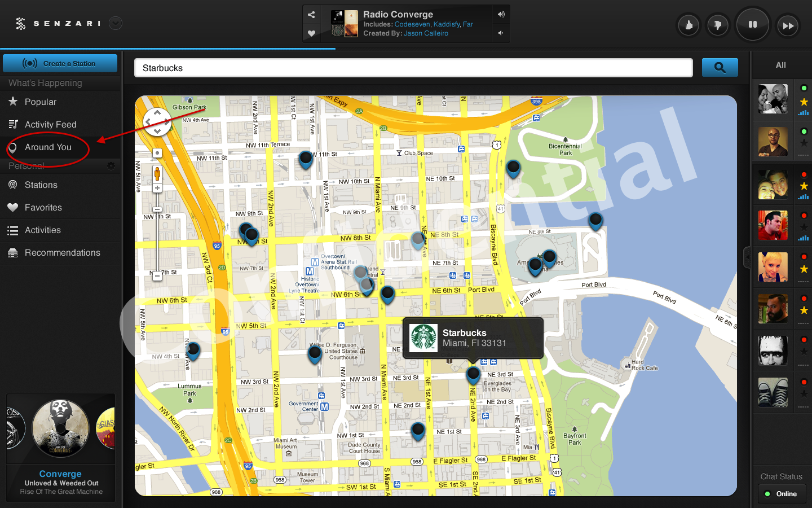Click the map zoom in plus button
The height and width of the screenshot is (508, 812).
157,188
